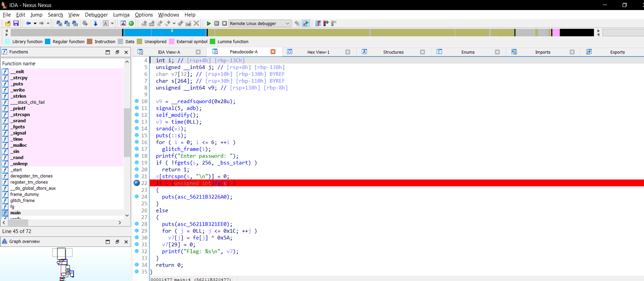Click the gray X undefine icon

pos(197,23)
